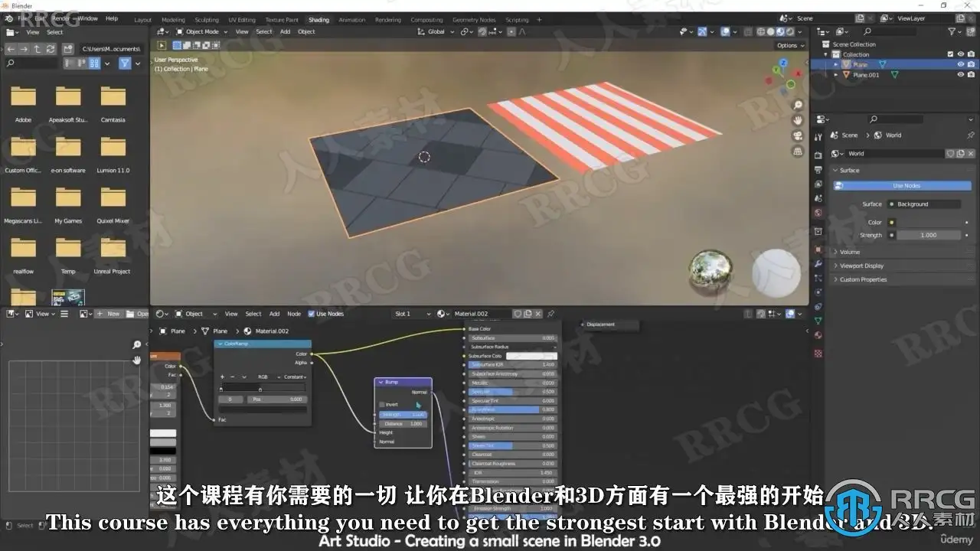Click the Background surface shader field
Viewport: 980px width, 551px height.
tap(923, 204)
